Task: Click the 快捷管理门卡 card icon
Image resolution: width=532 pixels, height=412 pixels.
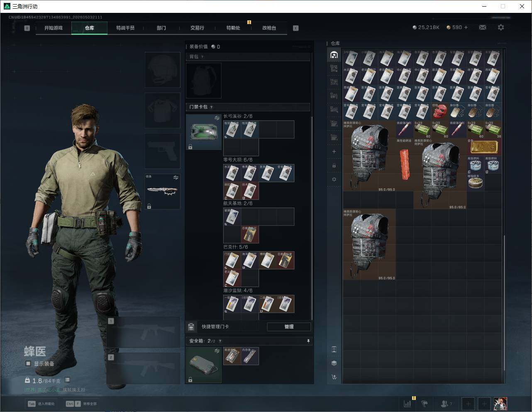Action: [191, 327]
